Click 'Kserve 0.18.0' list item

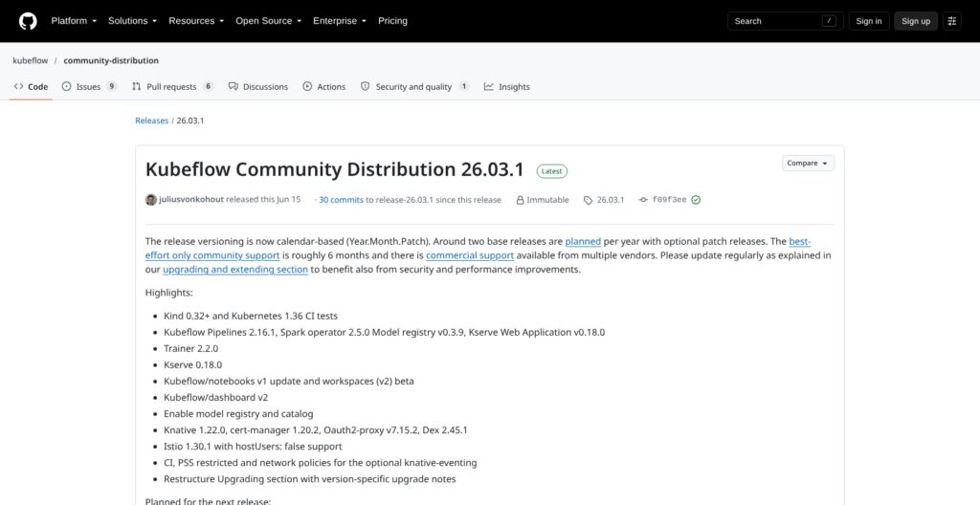point(192,365)
